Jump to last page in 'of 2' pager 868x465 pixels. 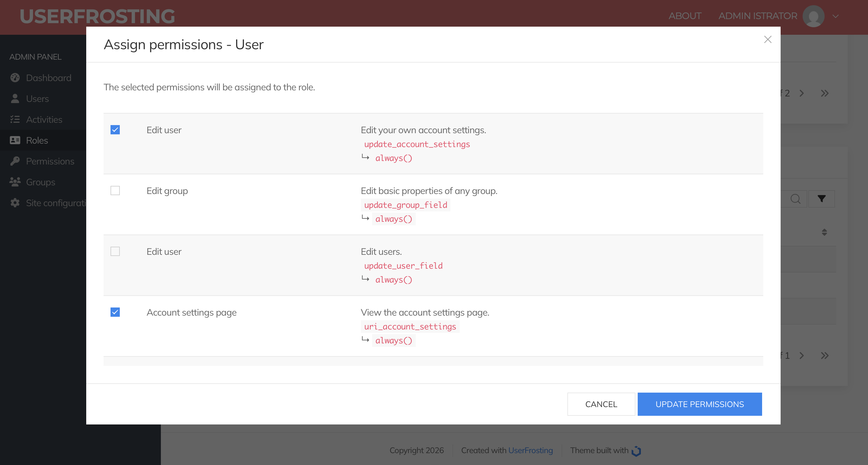(825, 94)
